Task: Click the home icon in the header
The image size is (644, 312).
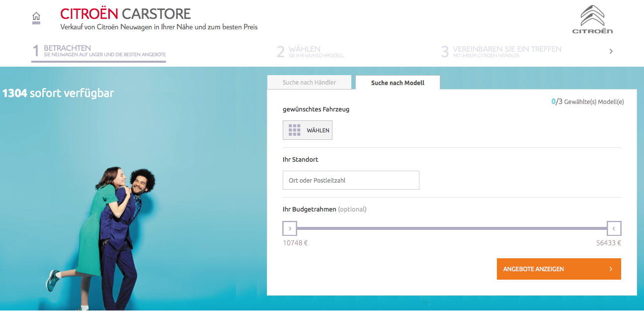Action: click(x=36, y=17)
